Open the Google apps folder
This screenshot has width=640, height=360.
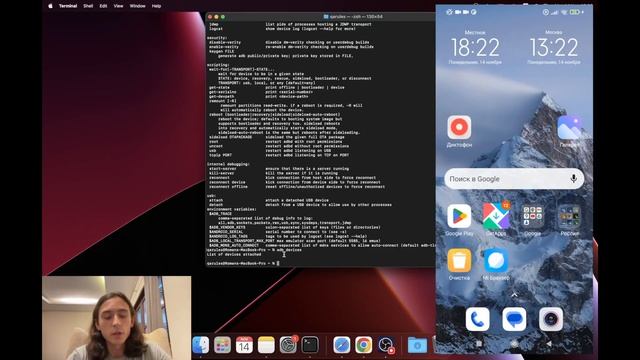pyautogui.click(x=533, y=216)
